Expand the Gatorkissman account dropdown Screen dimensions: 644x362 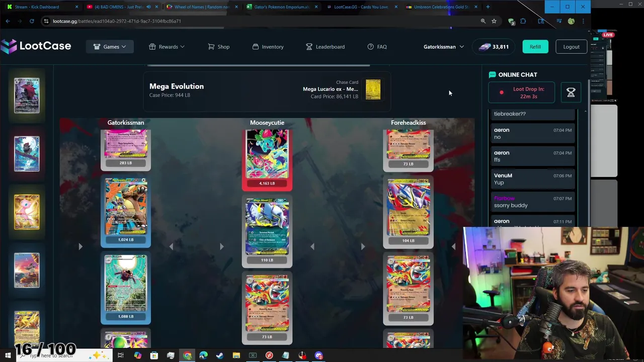coord(444,47)
